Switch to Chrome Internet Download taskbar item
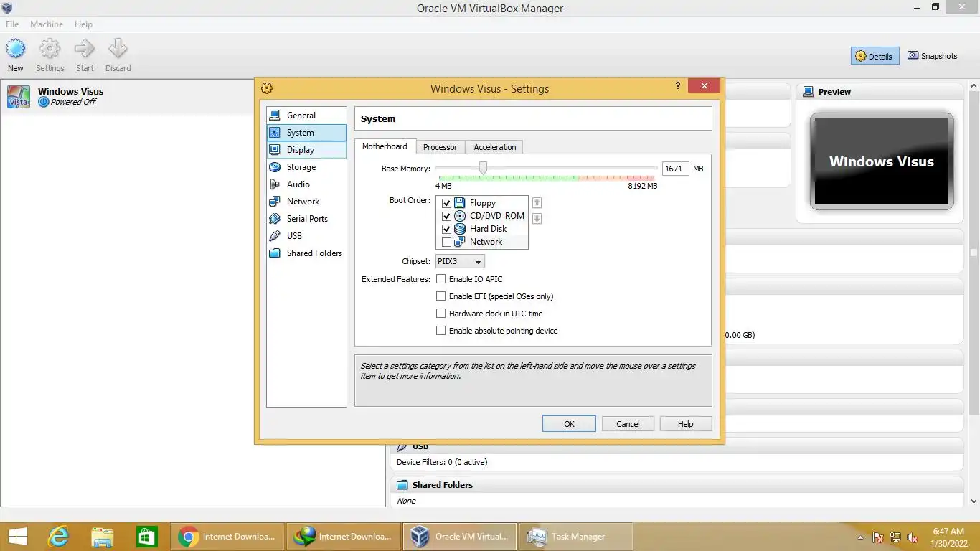Screen dimensions: 980x551 coord(227,536)
